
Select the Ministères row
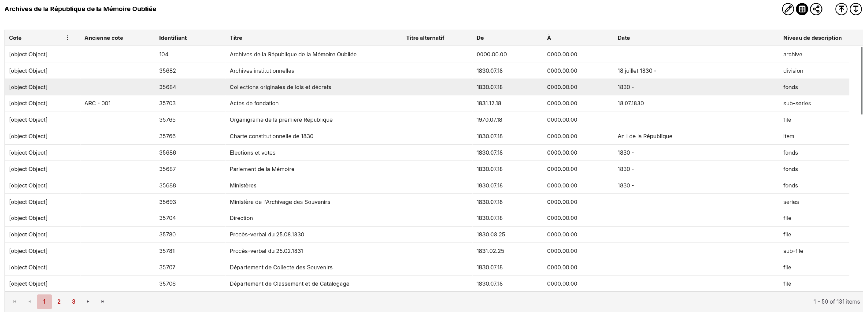coord(243,185)
